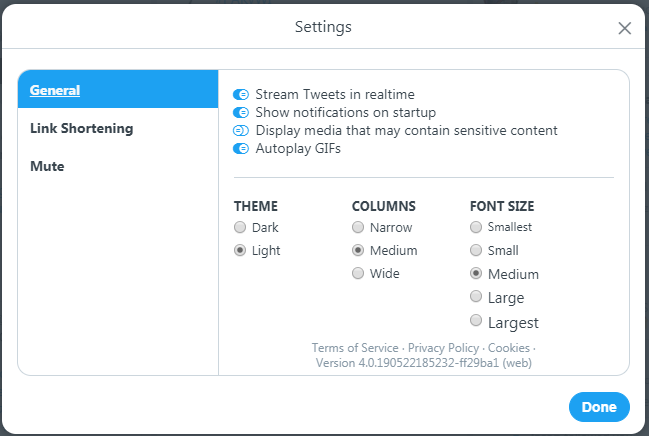Close Settings dialog with X icon

[625, 28]
